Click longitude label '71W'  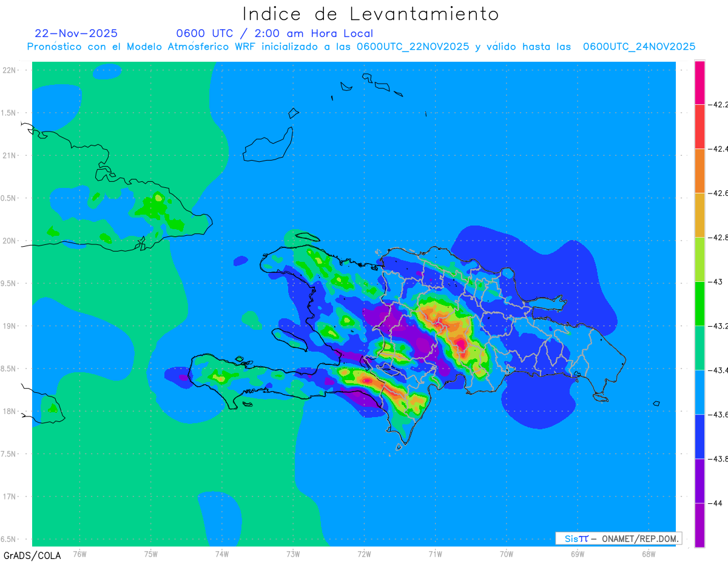coord(435,554)
